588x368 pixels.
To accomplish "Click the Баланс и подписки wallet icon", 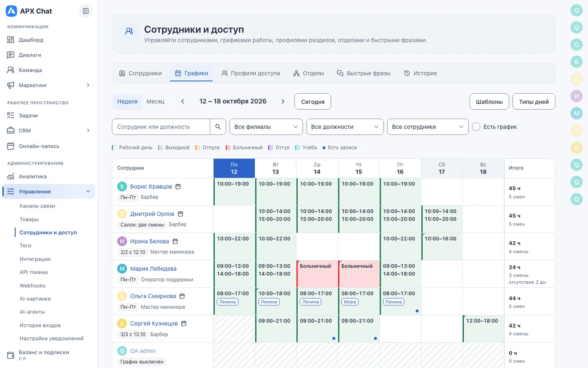I will tap(11, 355).
